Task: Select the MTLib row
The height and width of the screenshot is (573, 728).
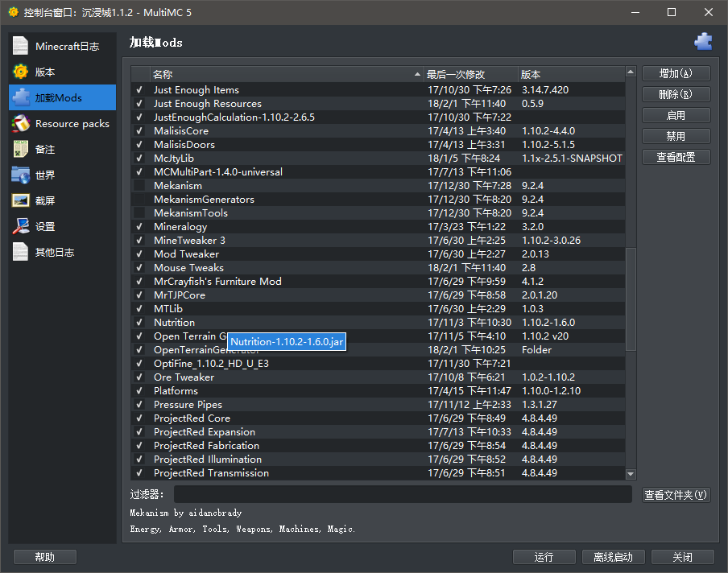Action: (x=378, y=309)
